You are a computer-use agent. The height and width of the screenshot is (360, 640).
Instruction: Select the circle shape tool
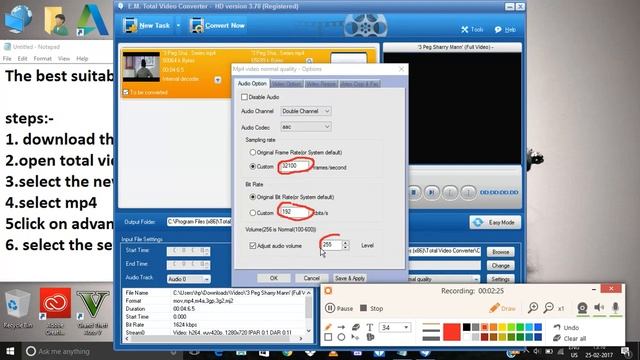pos(341,337)
